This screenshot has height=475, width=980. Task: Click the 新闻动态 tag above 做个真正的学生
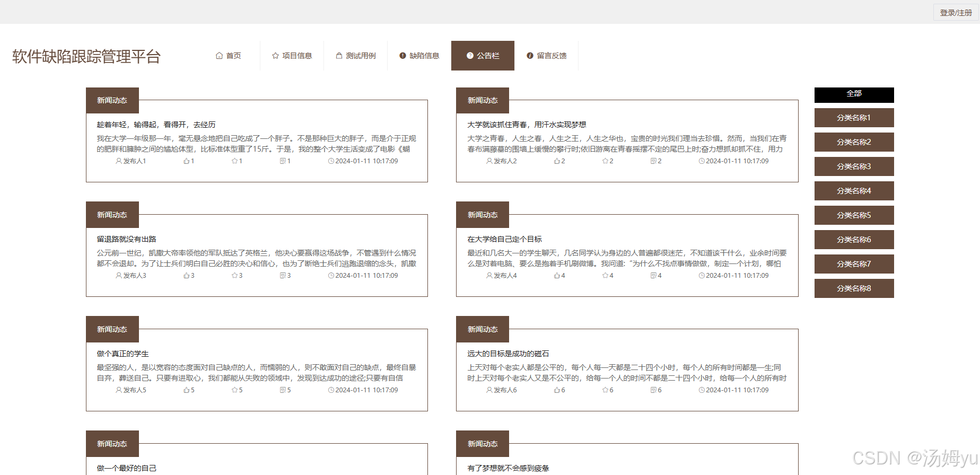pos(112,329)
